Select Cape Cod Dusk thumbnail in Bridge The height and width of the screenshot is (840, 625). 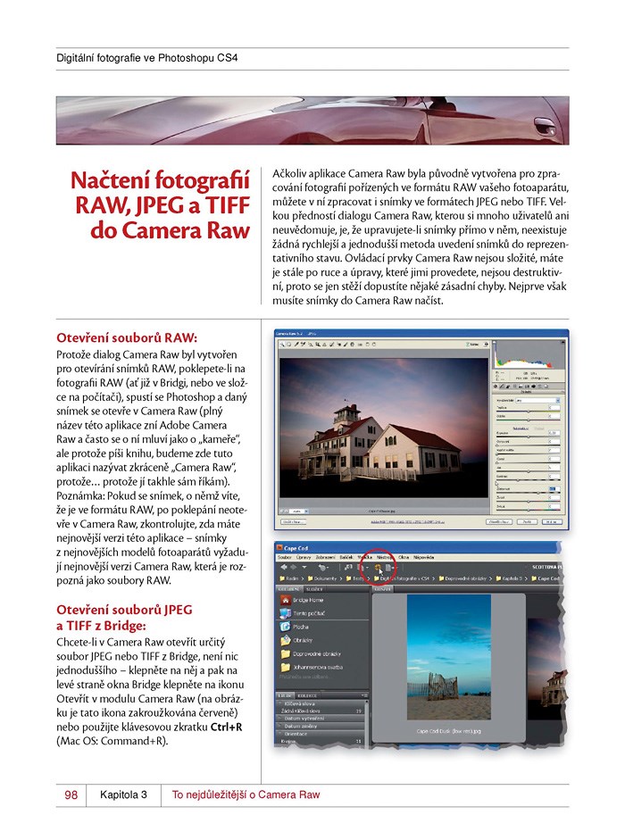pos(448,657)
